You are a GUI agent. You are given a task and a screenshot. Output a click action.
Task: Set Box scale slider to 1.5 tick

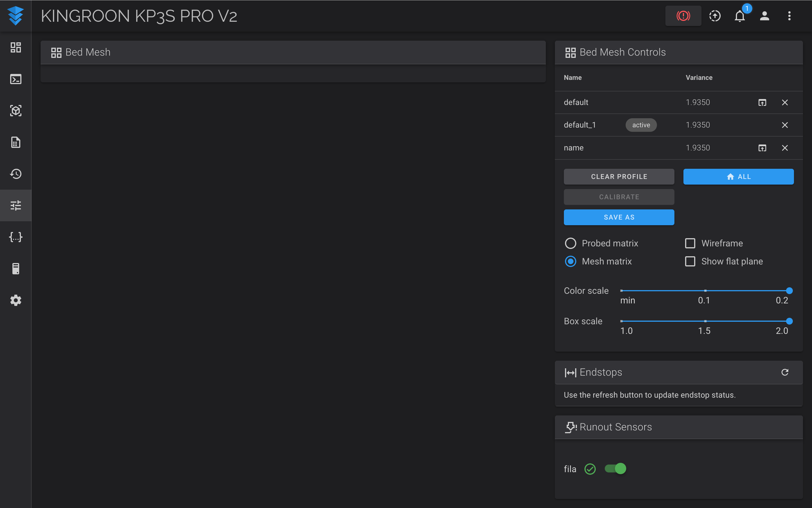pos(705,321)
